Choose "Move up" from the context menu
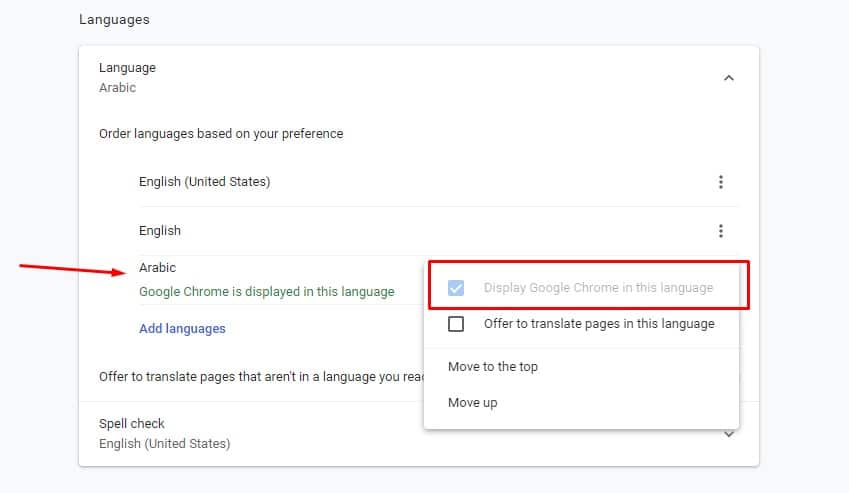The width and height of the screenshot is (849, 493). [x=472, y=403]
